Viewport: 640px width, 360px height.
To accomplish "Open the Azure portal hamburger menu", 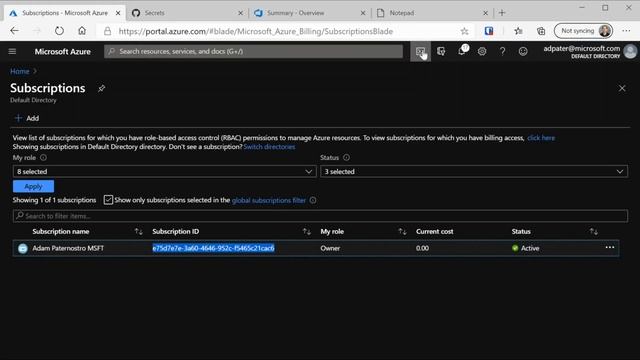I will (x=12, y=51).
